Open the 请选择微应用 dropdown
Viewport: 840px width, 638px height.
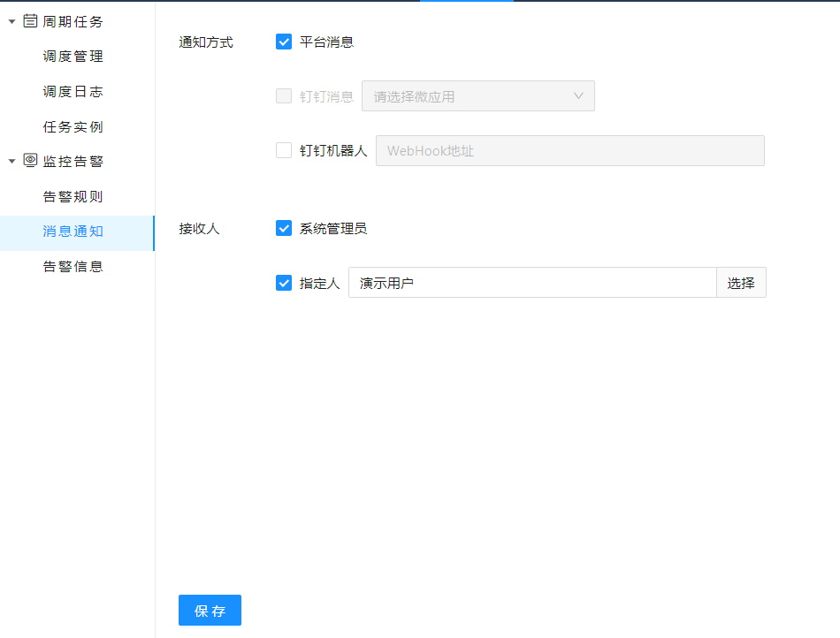477,96
